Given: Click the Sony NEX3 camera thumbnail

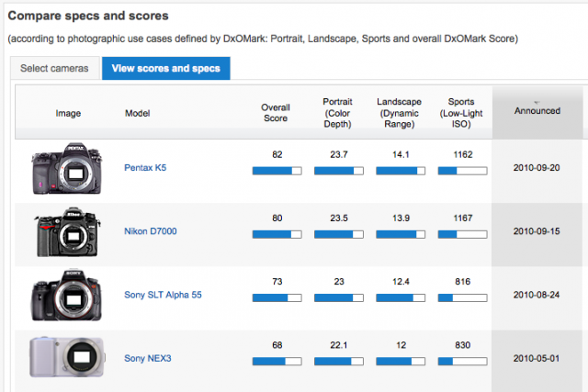Looking at the screenshot, I should coord(67,357).
